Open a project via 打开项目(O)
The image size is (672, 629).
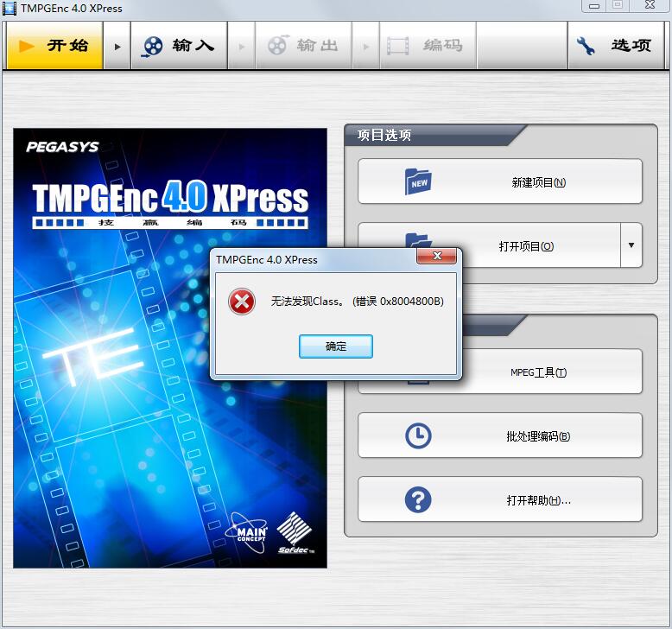click(x=526, y=246)
